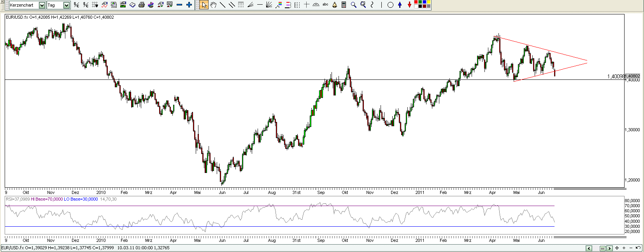Click the scroll right arrow button
The width and height of the screenshot is (644, 252).
pos(609,248)
